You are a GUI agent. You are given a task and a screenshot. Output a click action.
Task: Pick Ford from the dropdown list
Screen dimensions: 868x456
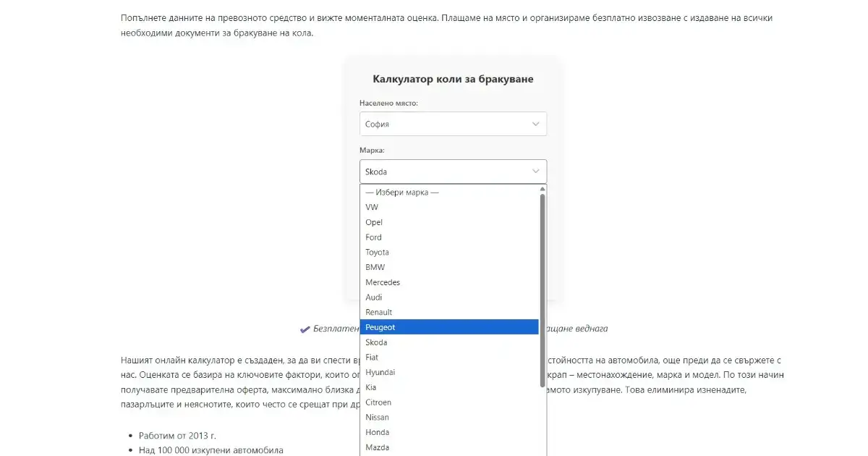point(449,237)
